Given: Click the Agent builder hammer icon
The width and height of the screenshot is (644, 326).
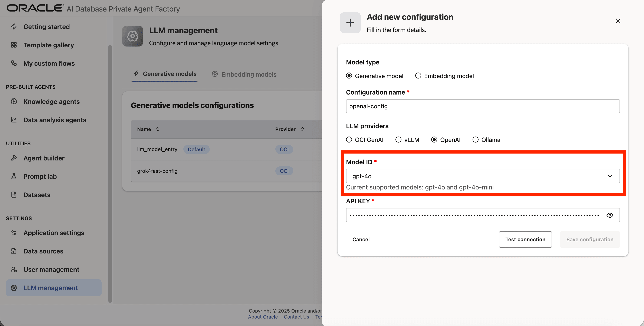Looking at the screenshot, I should coord(14,158).
